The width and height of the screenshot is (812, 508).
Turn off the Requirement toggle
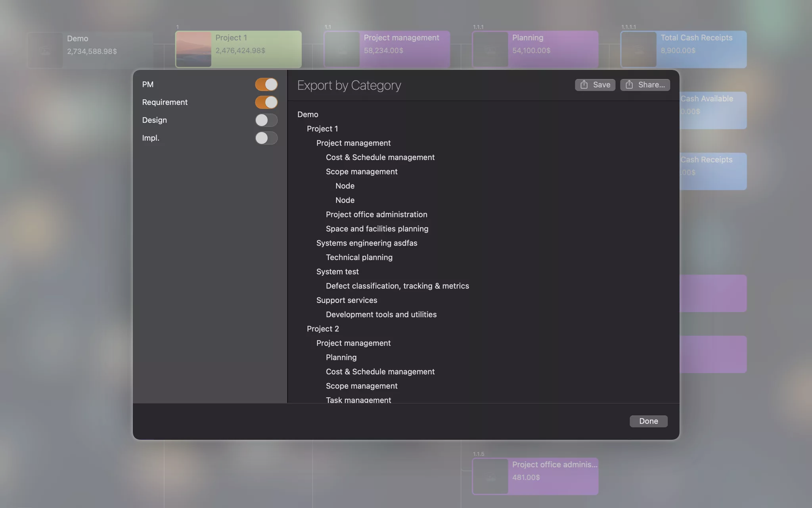[x=266, y=102]
